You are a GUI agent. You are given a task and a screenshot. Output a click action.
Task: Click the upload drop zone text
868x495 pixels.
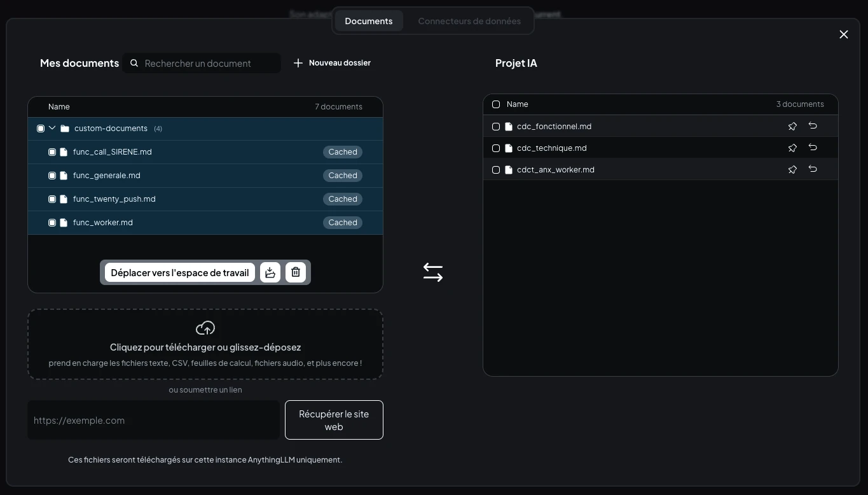(205, 347)
